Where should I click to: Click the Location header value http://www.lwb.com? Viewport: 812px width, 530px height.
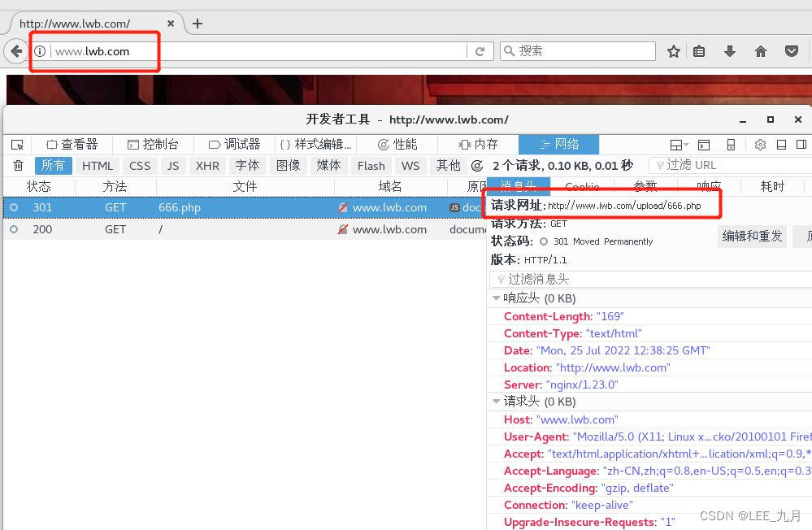[x=613, y=367]
